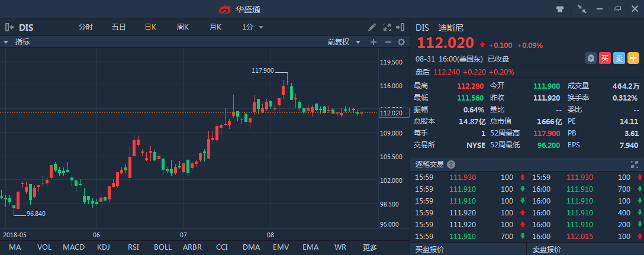Viewport: 644px width, 255px height.
Task: Enable the VOL indicator
Action: (44, 247)
